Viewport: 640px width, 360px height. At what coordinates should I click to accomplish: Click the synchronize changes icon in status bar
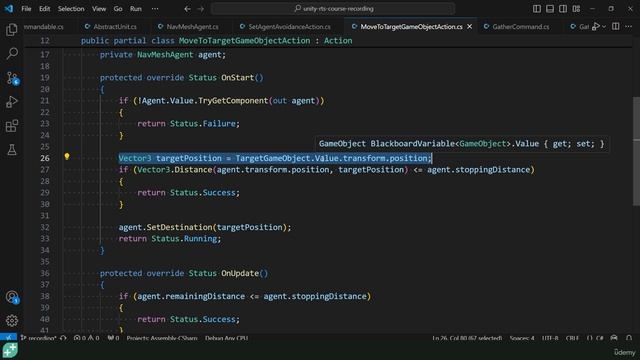[x=63, y=338]
